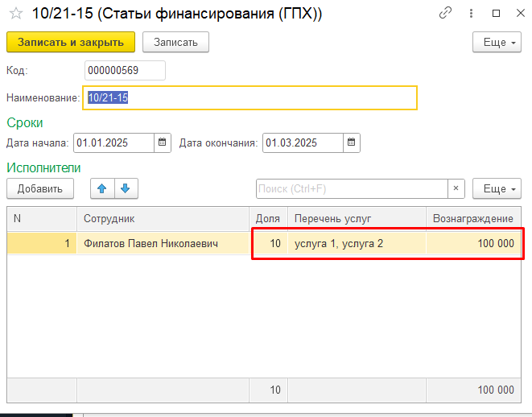532x417 pixels.
Task: Click the Вознаграждение cell 100 000 in row
Action: 473,243
